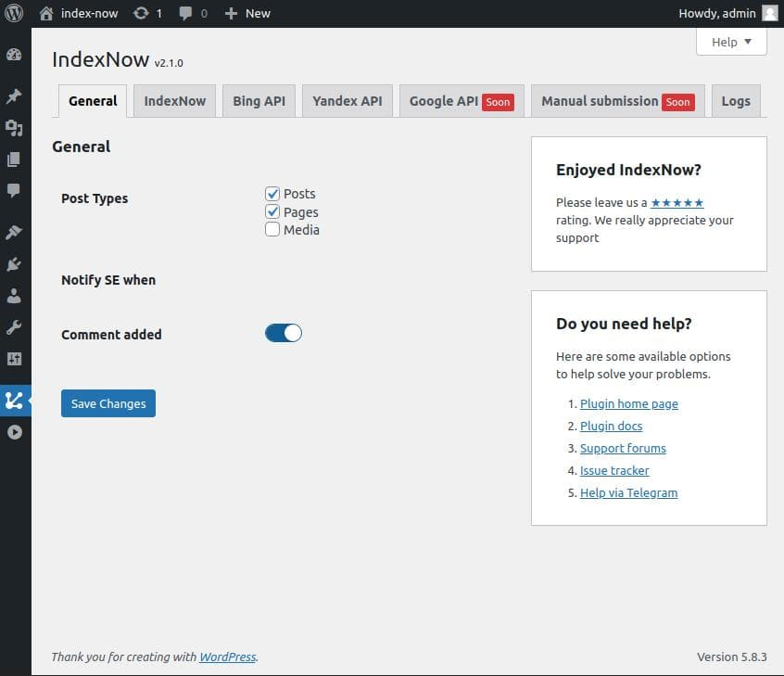Screen dimensions: 784x676
Task: Switch to the Bing API tab
Action: 259,101
